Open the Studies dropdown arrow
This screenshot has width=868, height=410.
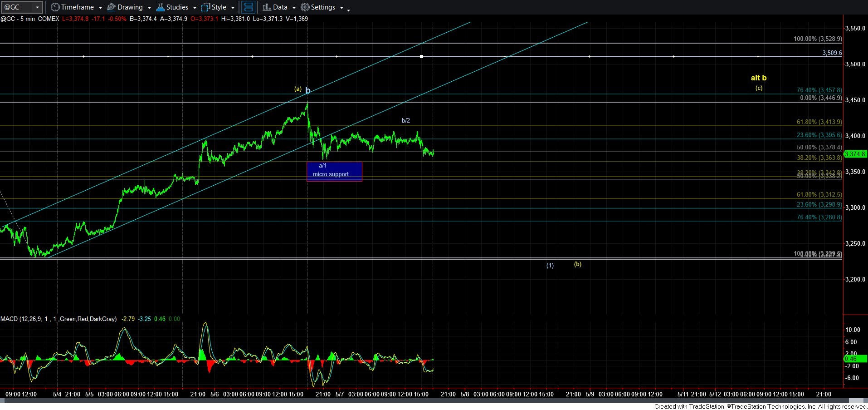pyautogui.click(x=195, y=8)
